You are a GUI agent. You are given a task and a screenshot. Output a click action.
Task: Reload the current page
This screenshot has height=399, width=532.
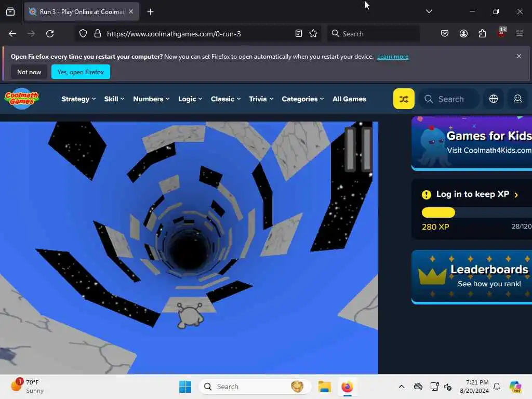coord(50,34)
